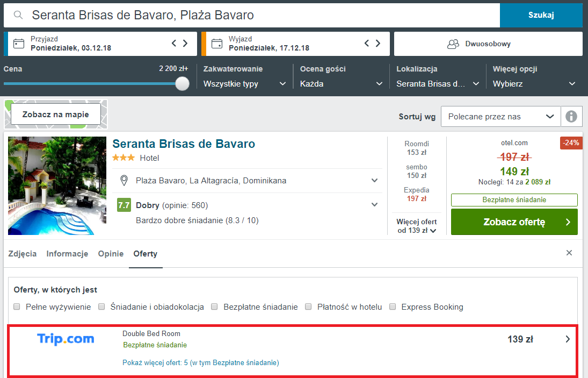
Task: Click the green Zobacz ofertę button
Action: point(514,222)
